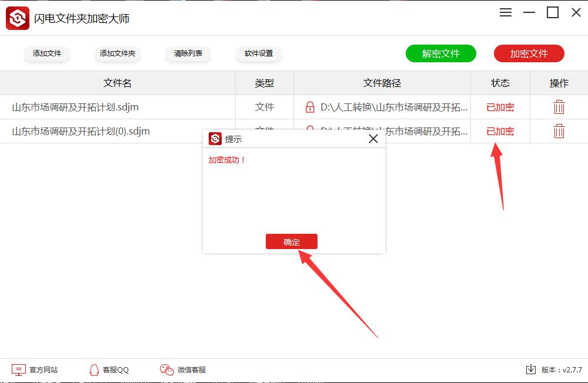The width and height of the screenshot is (588, 383).
Task: Click the 官方网站 monitor icon
Action: pyautogui.click(x=18, y=370)
